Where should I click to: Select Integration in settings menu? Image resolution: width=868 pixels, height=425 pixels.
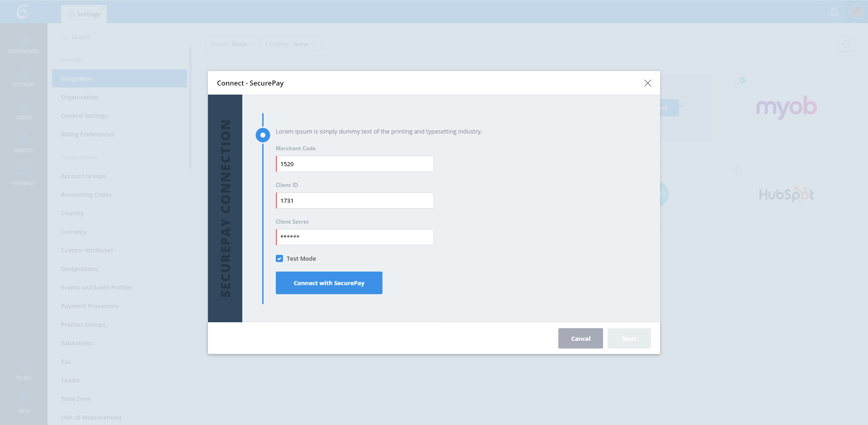(119, 78)
